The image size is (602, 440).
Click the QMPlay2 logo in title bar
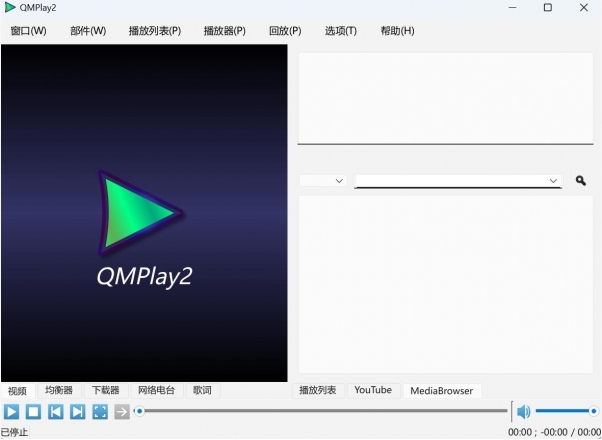click(10, 8)
